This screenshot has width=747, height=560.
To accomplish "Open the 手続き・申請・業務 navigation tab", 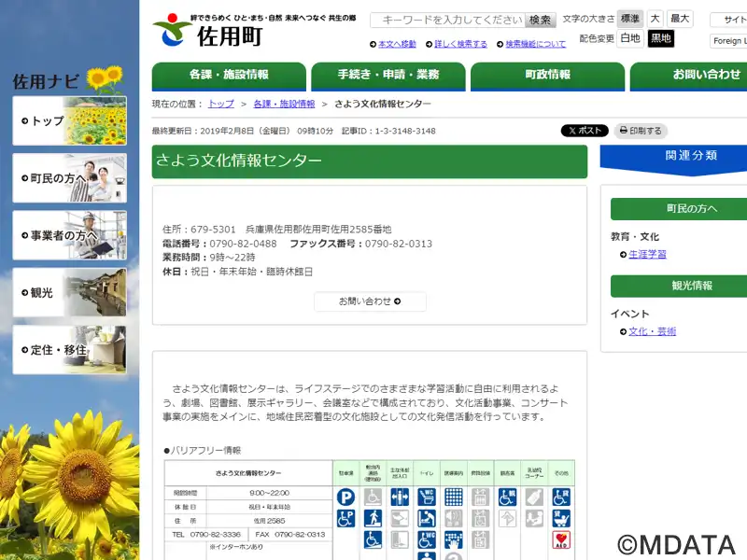I will point(388,75).
